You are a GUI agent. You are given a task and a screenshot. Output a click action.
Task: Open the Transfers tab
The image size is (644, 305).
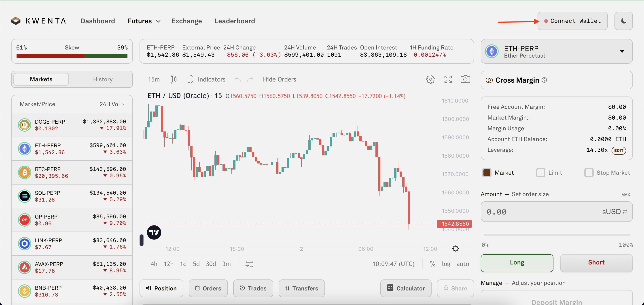[301, 288]
